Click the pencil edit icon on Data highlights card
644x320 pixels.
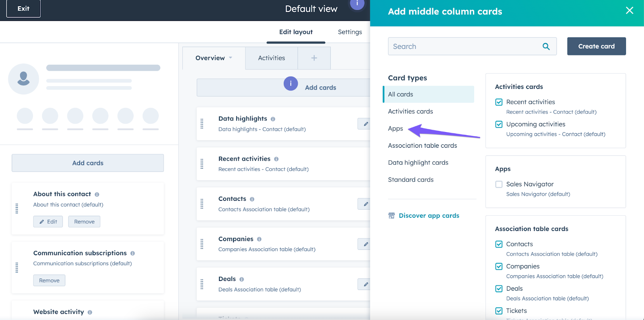coord(365,124)
